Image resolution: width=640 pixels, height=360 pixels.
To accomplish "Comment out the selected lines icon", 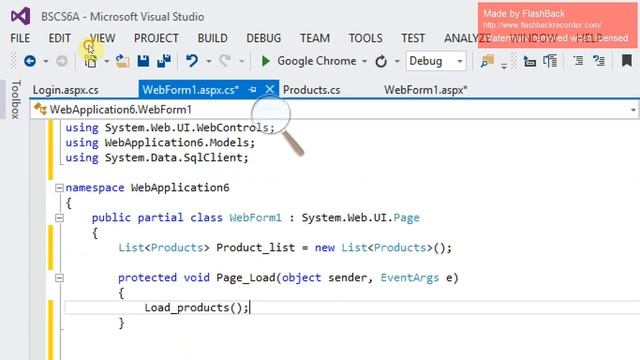I will point(578,61).
